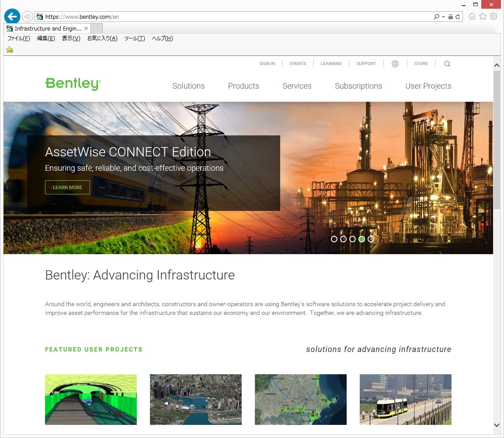The image size is (504, 438).
Task: Open the 表示(V) menu
Action: (x=71, y=38)
